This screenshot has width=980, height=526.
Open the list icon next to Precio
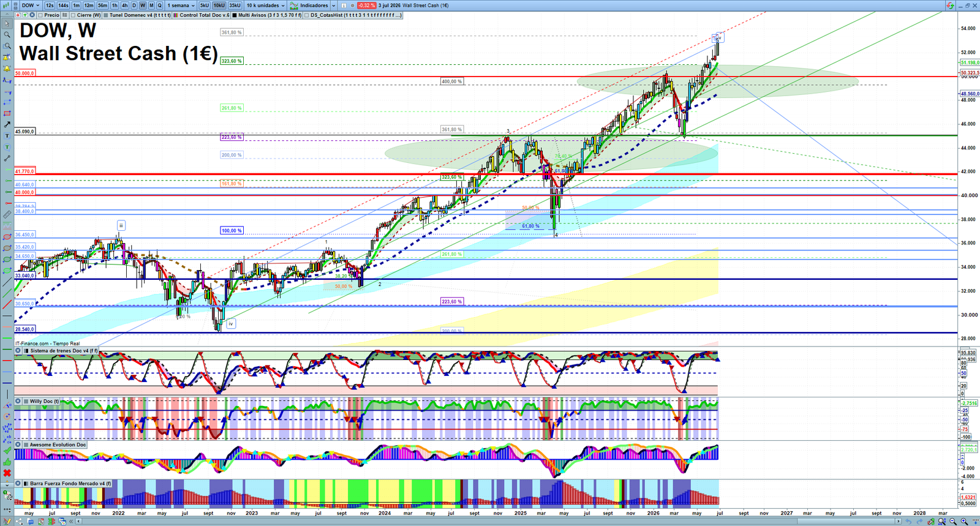click(x=64, y=15)
